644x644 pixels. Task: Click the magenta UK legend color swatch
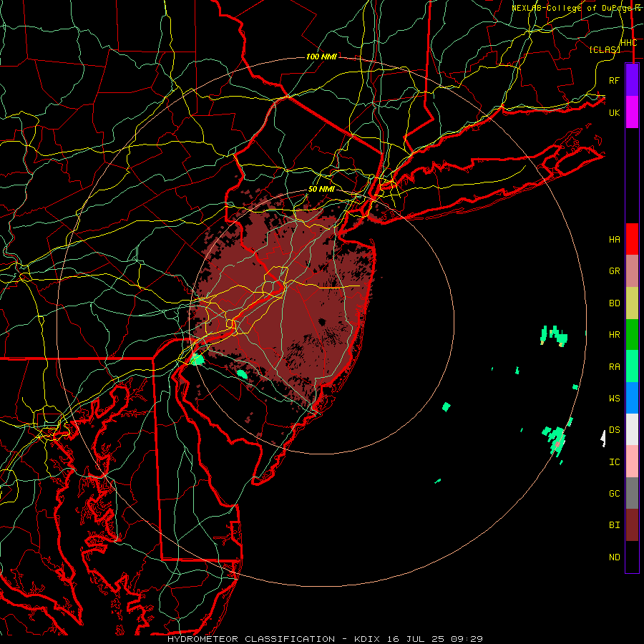(632, 112)
